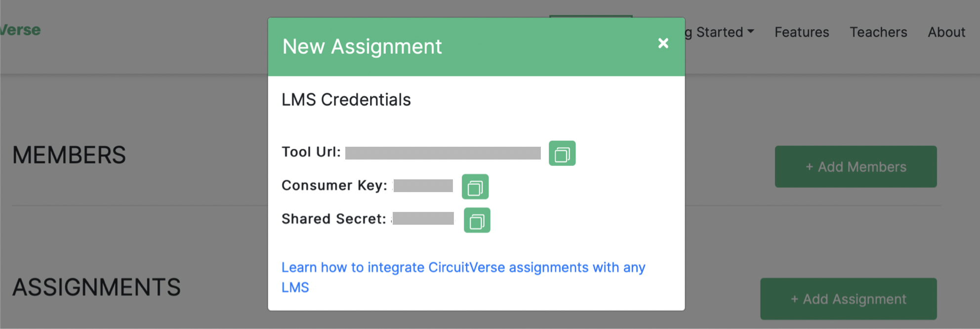The image size is (980, 329).
Task: Open the About nav link
Action: click(946, 32)
